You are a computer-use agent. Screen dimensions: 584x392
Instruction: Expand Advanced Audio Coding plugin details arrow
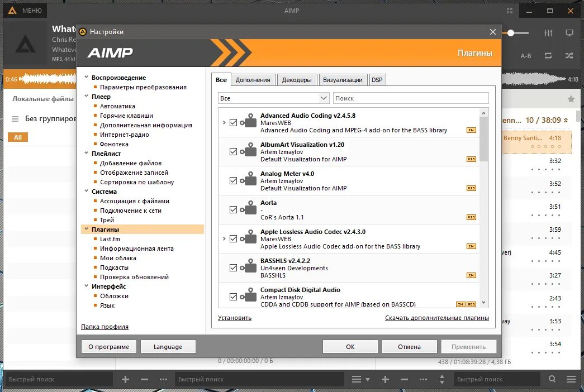(x=224, y=122)
